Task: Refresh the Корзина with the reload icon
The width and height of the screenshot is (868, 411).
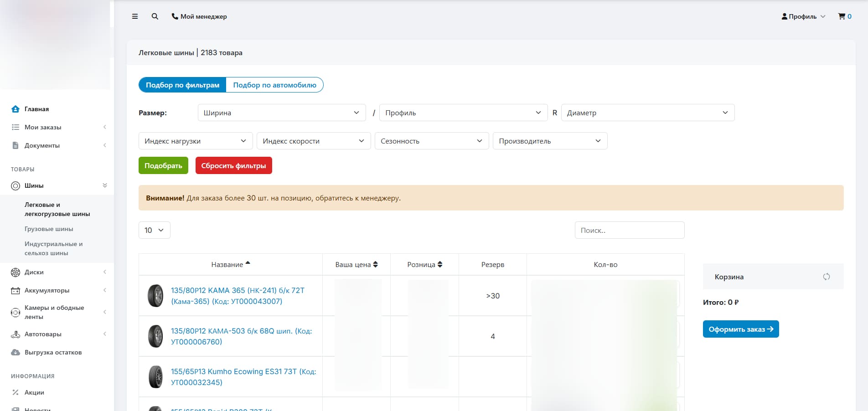Action: (827, 277)
